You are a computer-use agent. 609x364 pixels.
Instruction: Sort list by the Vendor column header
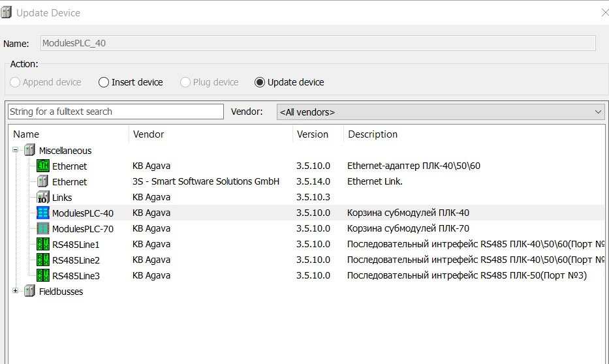pos(211,134)
